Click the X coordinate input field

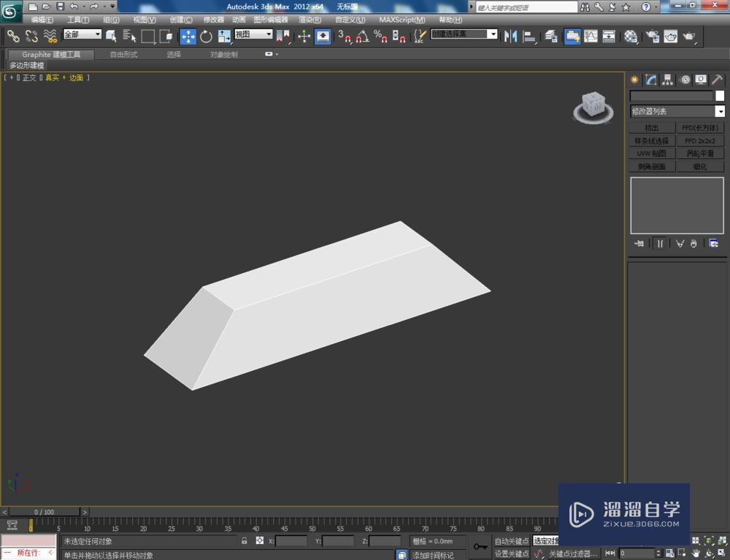coord(291,541)
